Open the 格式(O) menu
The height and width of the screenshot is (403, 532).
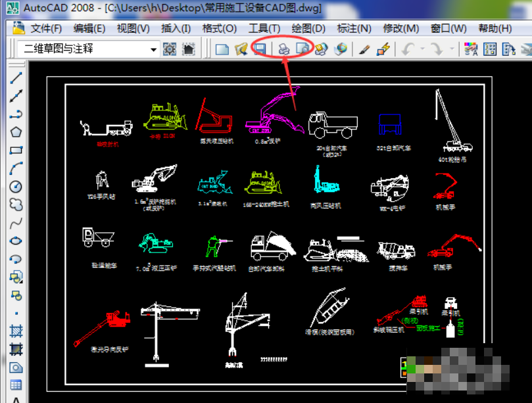pyautogui.click(x=219, y=28)
